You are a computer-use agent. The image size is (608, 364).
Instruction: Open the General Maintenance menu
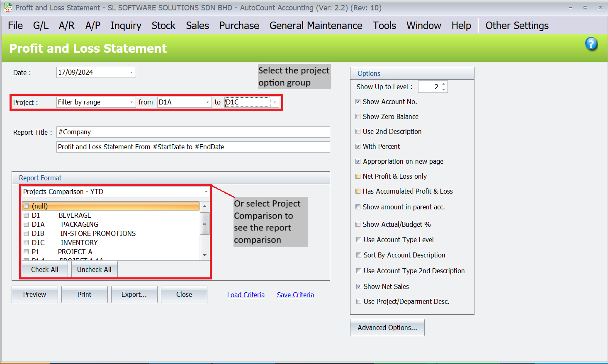pyautogui.click(x=316, y=26)
